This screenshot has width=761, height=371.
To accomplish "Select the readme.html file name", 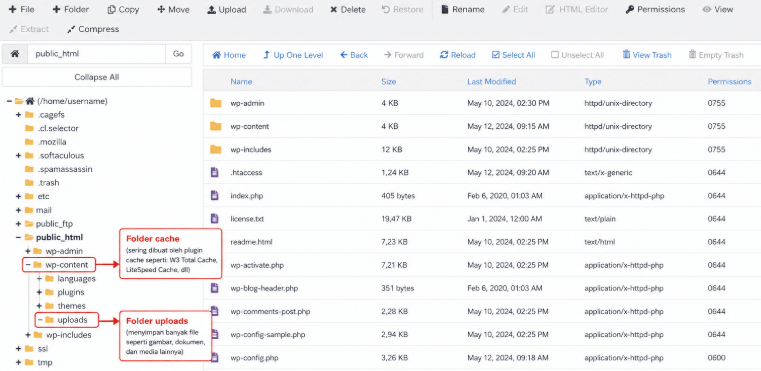I will tap(251, 242).
